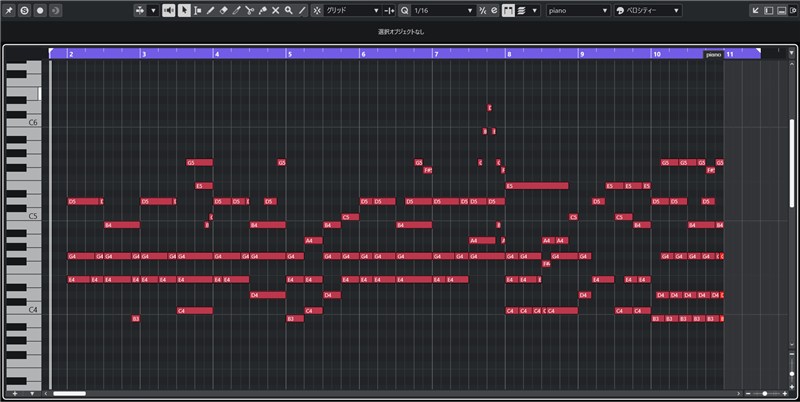Select the Draw pencil tool
Viewport: 800px width, 402px height.
pos(210,10)
